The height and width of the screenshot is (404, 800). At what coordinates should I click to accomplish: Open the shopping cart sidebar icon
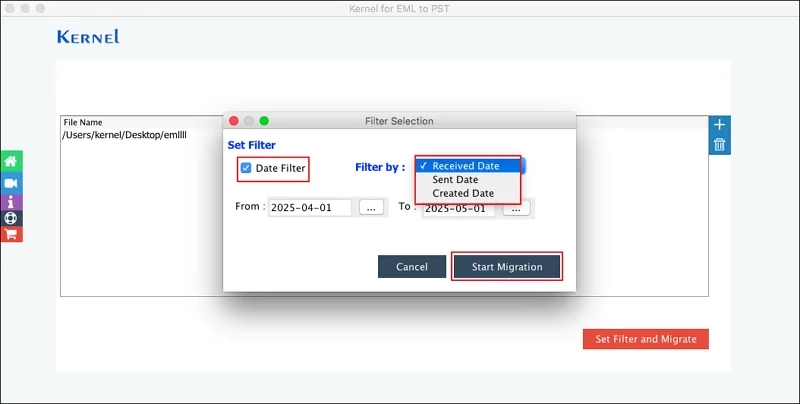(x=11, y=234)
